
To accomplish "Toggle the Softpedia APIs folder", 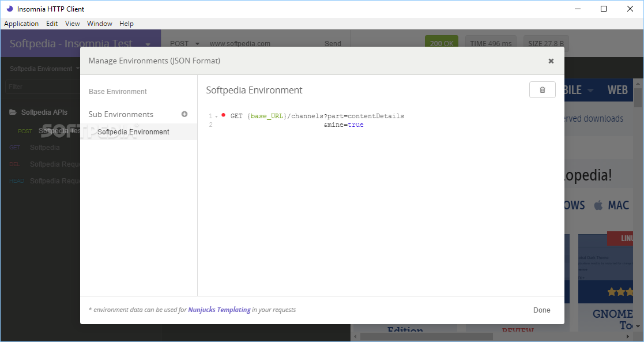I will point(38,112).
